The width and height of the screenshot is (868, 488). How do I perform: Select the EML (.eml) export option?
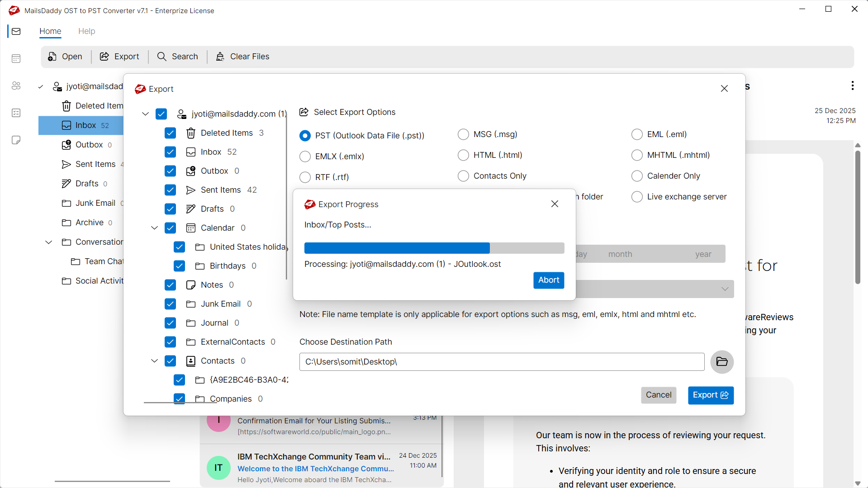(637, 134)
